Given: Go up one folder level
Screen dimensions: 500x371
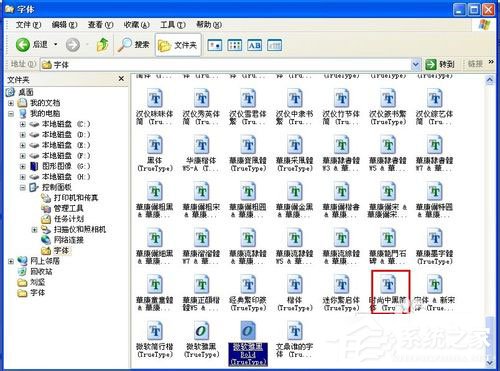Looking at the screenshot, I should click(x=103, y=45).
